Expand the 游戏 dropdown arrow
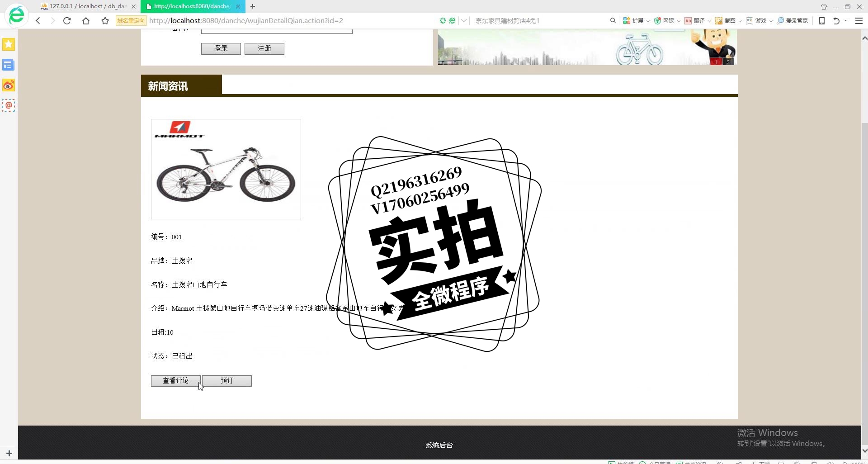 [x=771, y=21]
